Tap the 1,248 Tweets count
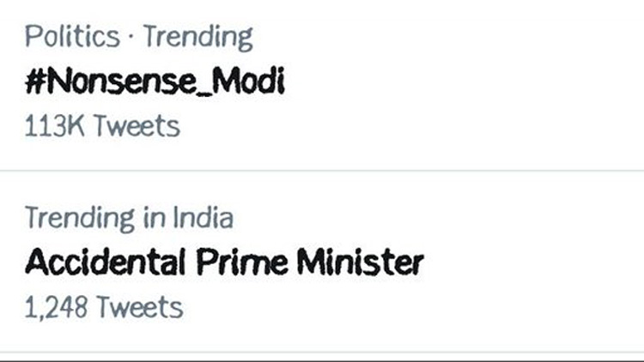644x362 pixels. [x=104, y=305]
